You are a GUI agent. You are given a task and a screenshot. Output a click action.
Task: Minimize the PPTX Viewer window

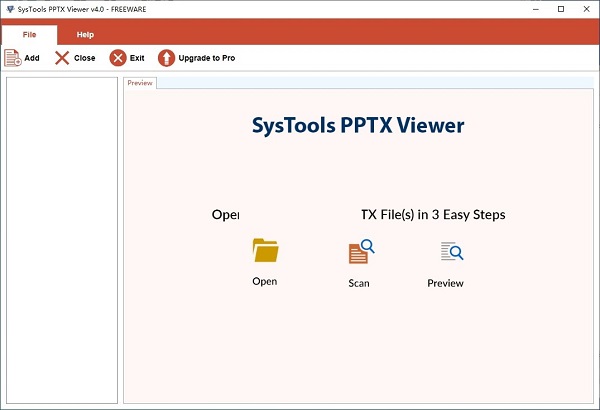pos(536,9)
